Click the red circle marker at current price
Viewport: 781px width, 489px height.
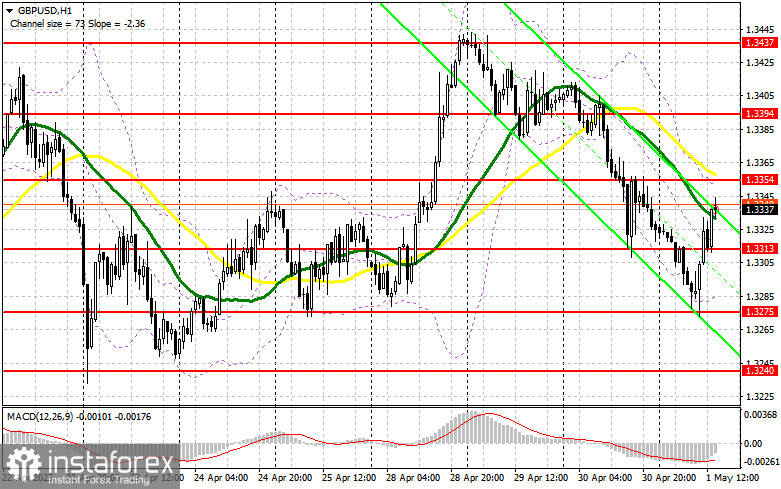717,209
